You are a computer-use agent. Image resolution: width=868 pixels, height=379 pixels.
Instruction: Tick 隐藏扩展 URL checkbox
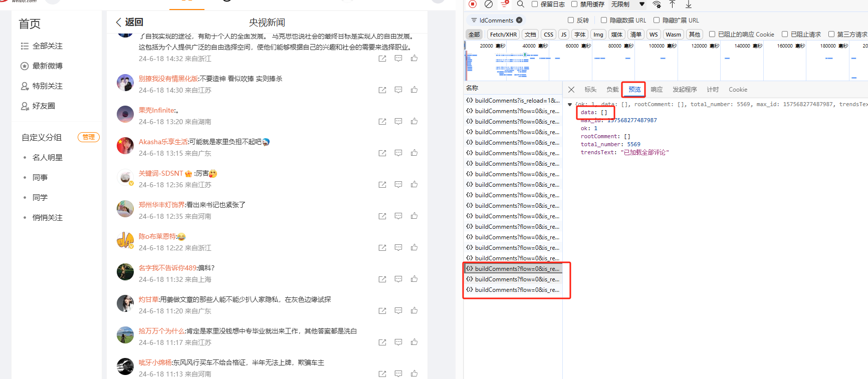657,20
